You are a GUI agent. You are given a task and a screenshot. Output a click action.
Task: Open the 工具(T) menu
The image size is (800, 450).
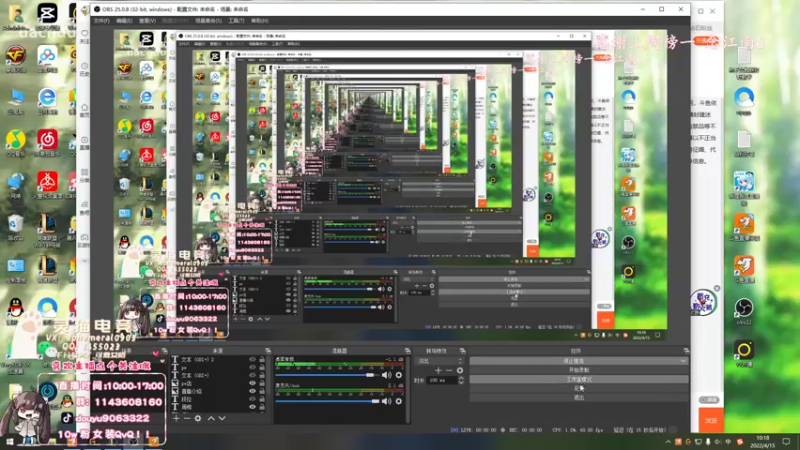(x=236, y=21)
